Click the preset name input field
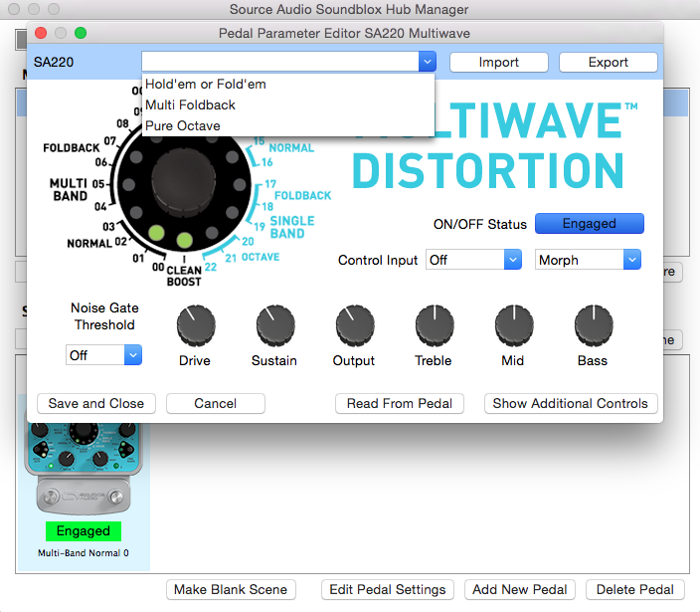This screenshot has height=612, width=700. (280, 62)
